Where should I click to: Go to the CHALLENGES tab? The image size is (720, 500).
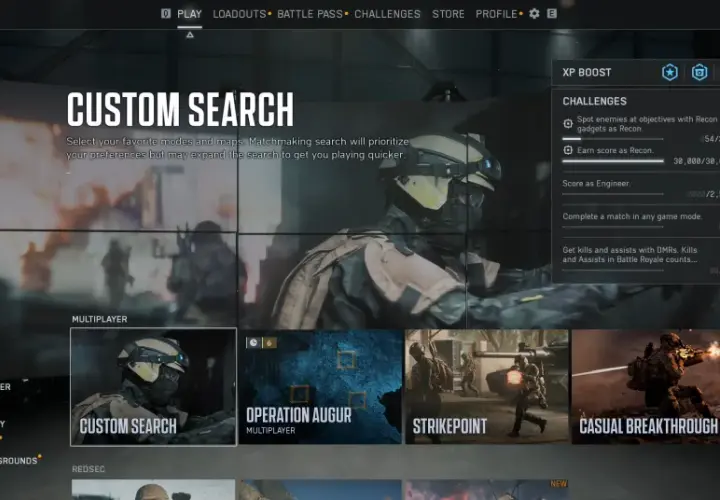pyautogui.click(x=387, y=14)
